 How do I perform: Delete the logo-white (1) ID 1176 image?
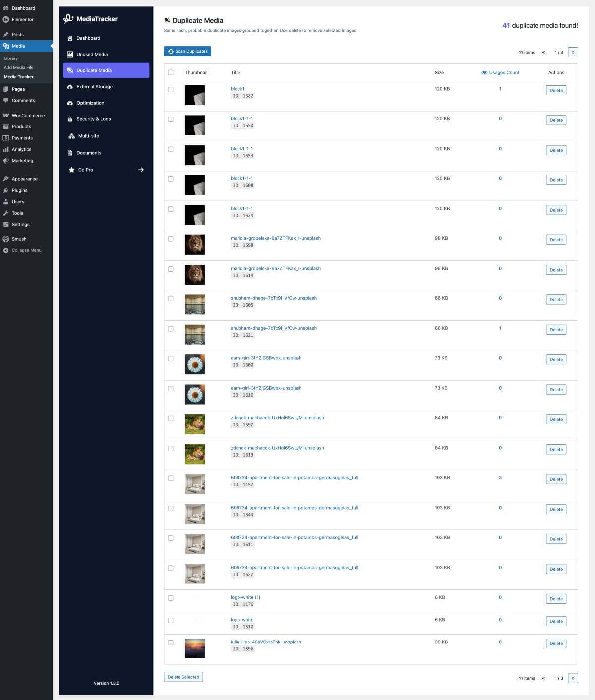556,599
